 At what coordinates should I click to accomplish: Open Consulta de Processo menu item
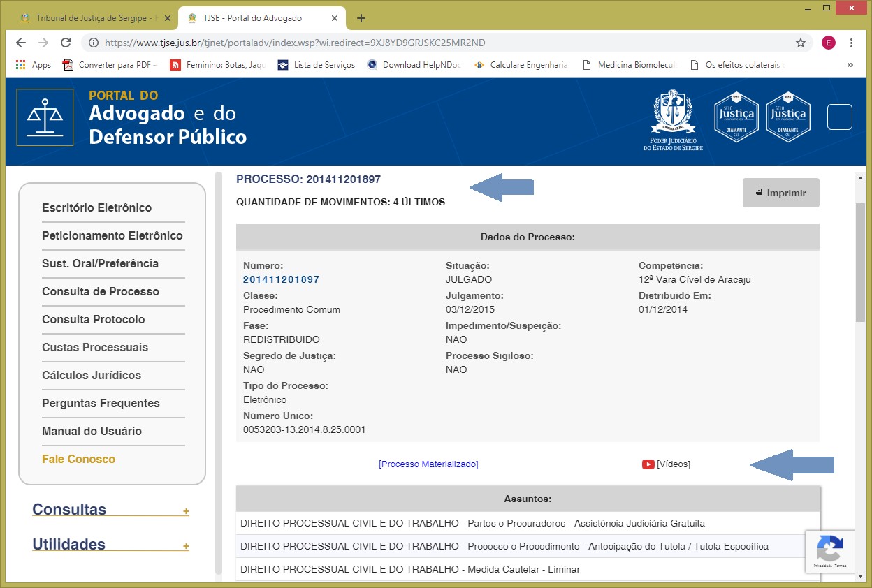pos(101,291)
